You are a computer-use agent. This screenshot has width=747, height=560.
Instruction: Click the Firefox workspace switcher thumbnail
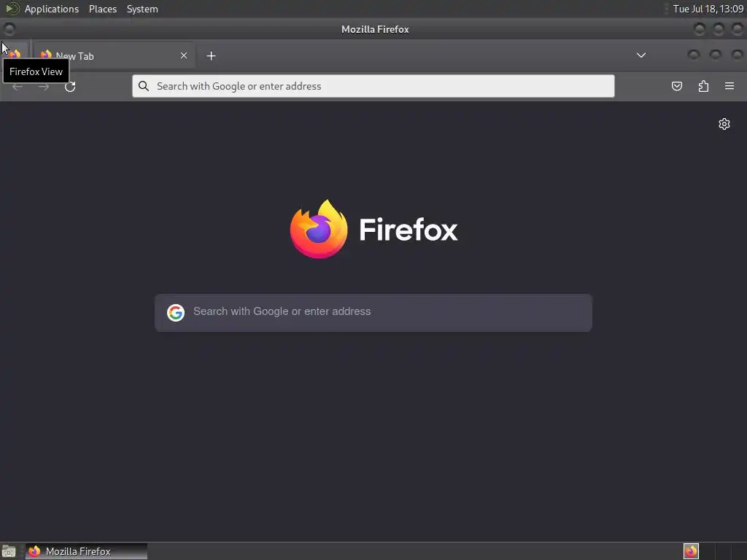(x=691, y=551)
